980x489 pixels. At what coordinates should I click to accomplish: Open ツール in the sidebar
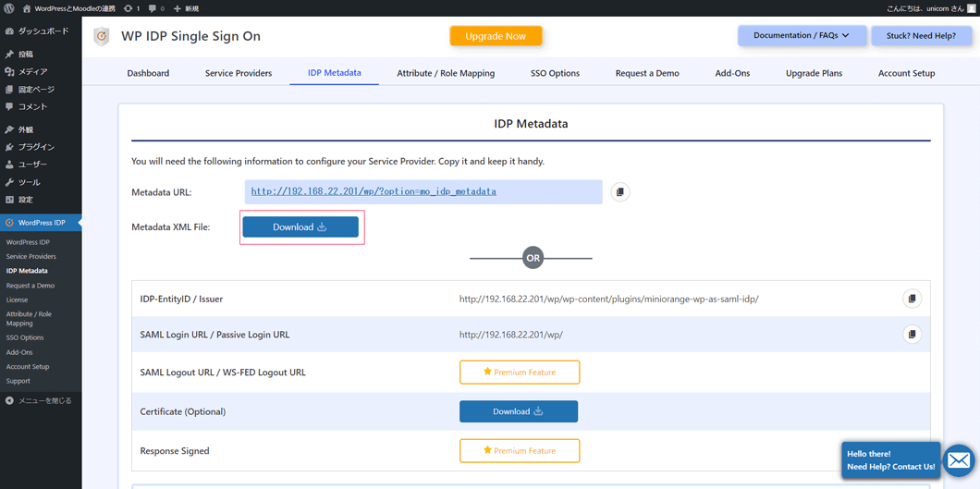41,182
